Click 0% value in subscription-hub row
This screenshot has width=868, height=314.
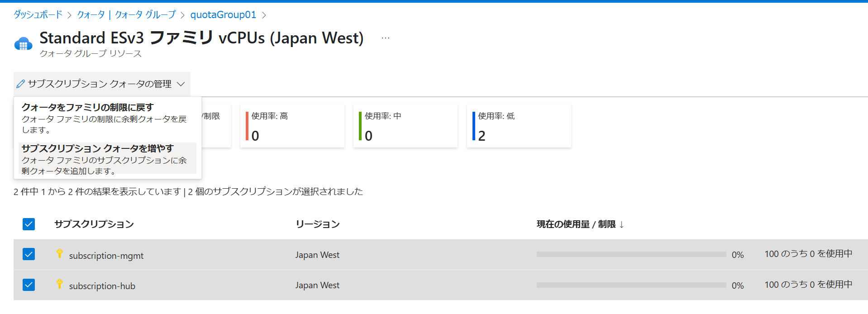tap(738, 285)
